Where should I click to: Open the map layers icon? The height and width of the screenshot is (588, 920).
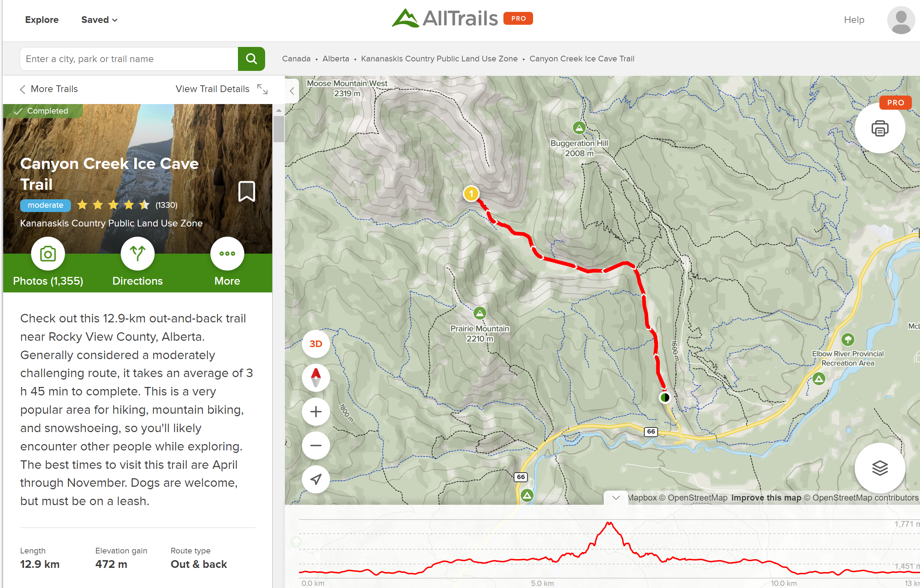point(879,468)
